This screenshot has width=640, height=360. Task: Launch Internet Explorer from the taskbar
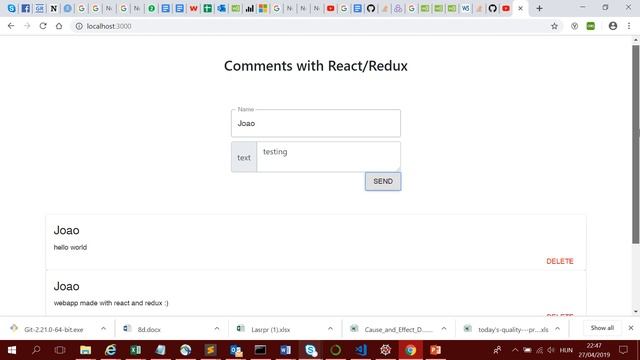111,350
